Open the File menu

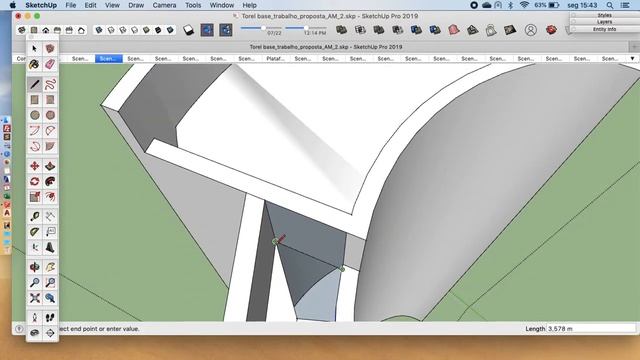point(71,5)
